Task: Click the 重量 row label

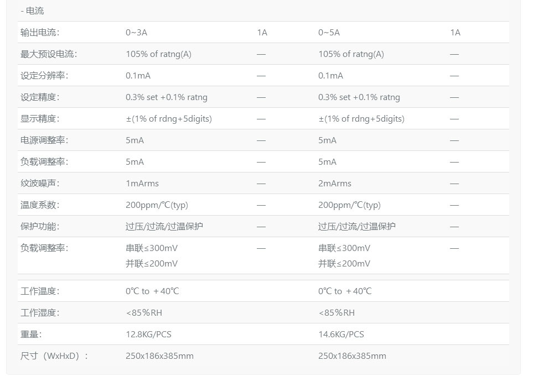Action: (x=31, y=334)
